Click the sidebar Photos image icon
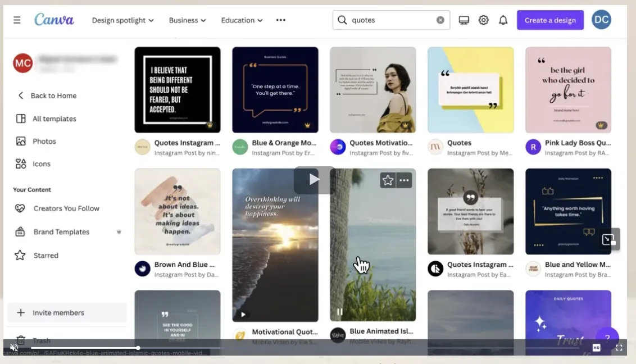The height and width of the screenshot is (364, 636). (21, 141)
